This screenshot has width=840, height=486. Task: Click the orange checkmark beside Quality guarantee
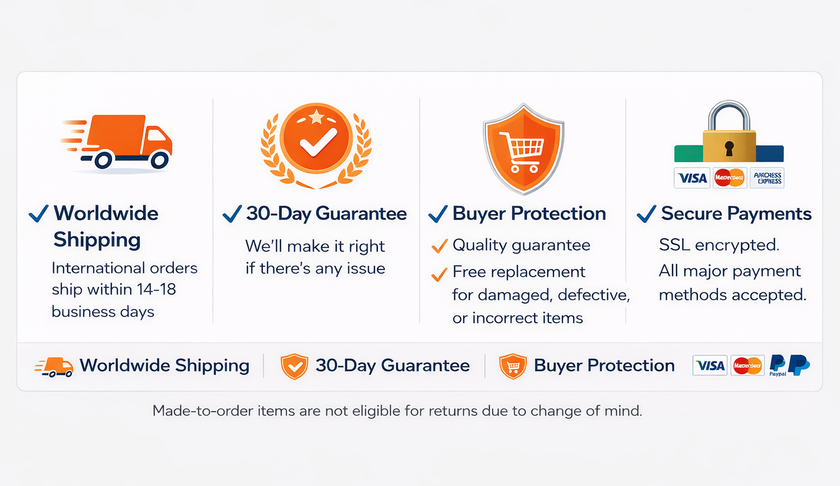[x=439, y=246]
